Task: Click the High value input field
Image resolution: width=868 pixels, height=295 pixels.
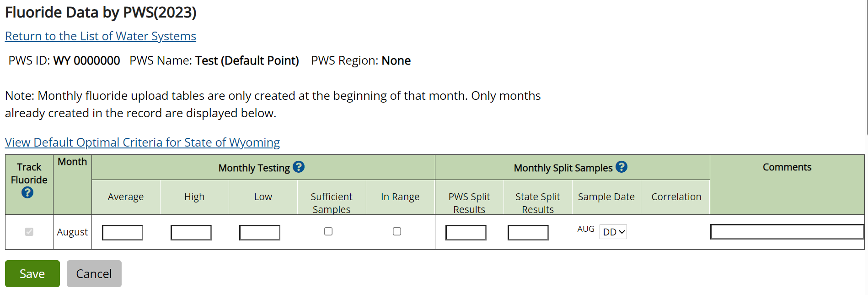Action: pos(191,233)
